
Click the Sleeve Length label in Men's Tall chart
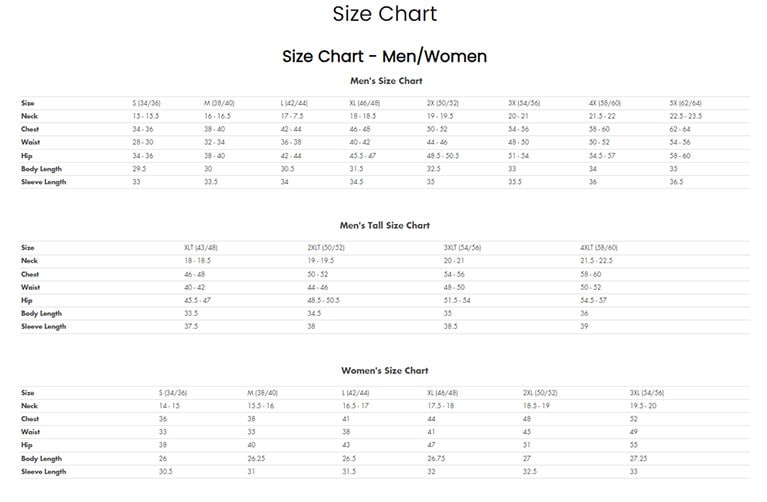tap(43, 327)
